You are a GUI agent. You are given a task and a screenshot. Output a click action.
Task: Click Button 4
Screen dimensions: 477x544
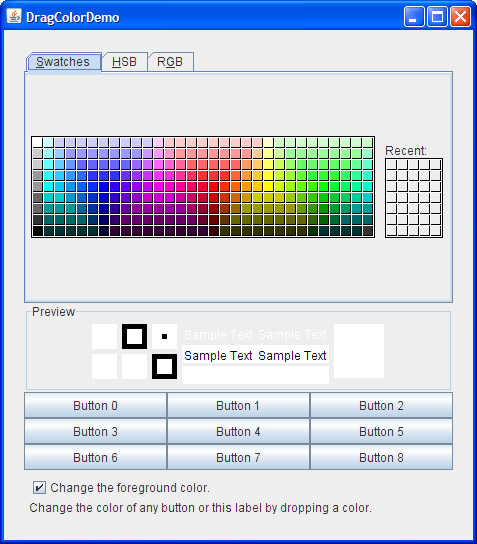point(238,431)
